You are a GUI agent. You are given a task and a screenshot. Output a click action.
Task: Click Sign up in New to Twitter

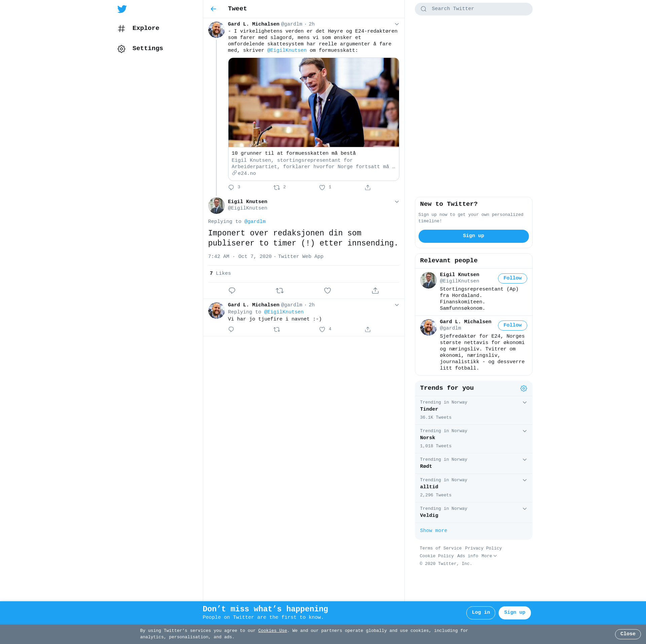click(473, 236)
